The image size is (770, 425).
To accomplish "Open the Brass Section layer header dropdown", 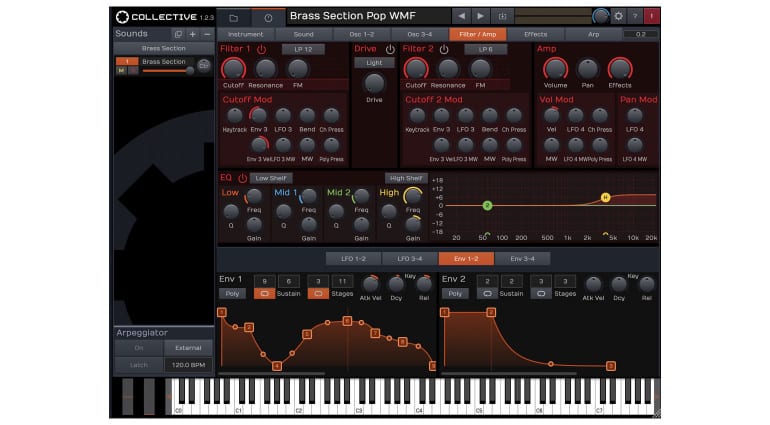I will click(x=164, y=48).
